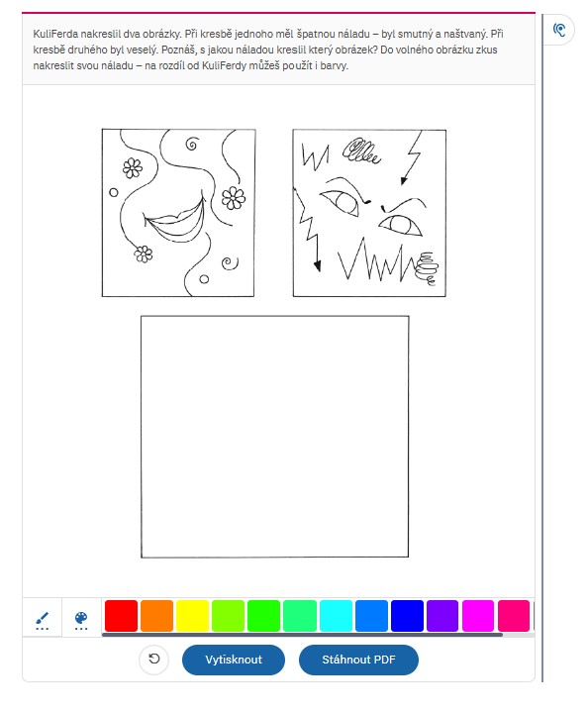Click the happy smiling mouth picture

[x=178, y=213]
